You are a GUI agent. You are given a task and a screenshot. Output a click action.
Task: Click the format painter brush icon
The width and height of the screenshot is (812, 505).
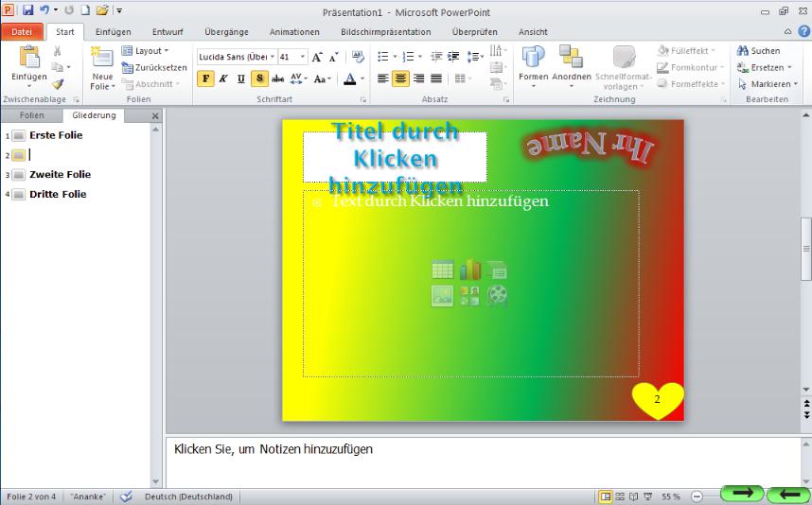coord(58,84)
